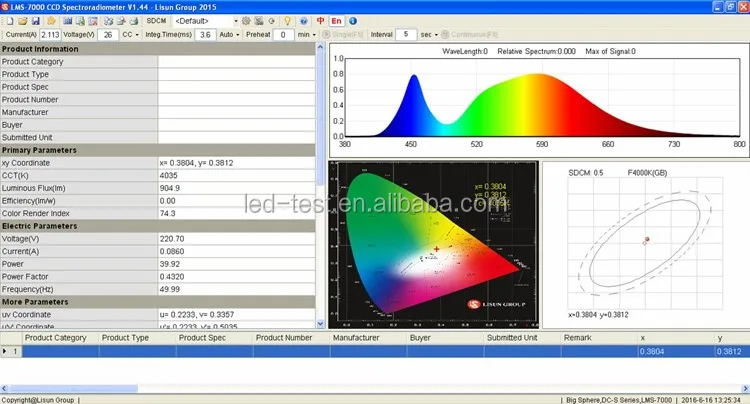Image resolution: width=750 pixels, height=404 pixels.
Task: Click the Submitted Unit column header
Action: coord(522,338)
